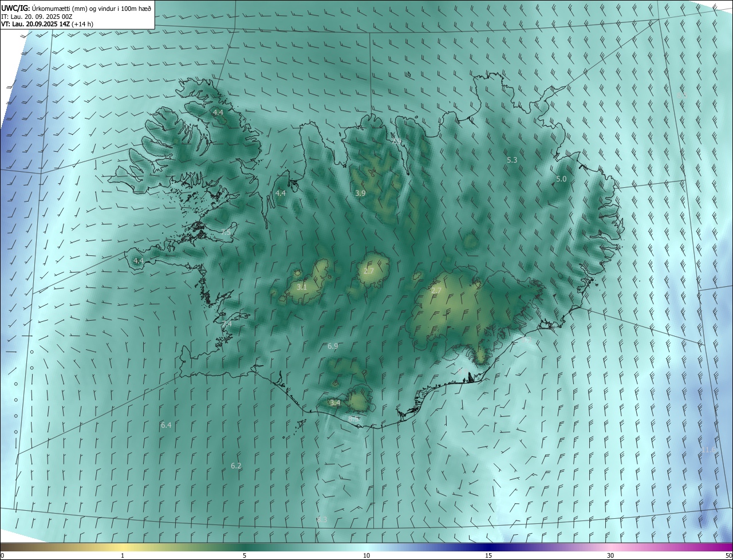The image size is (733, 560).
Task: Click the 6.2 value label over the ocean
Action: point(236,466)
